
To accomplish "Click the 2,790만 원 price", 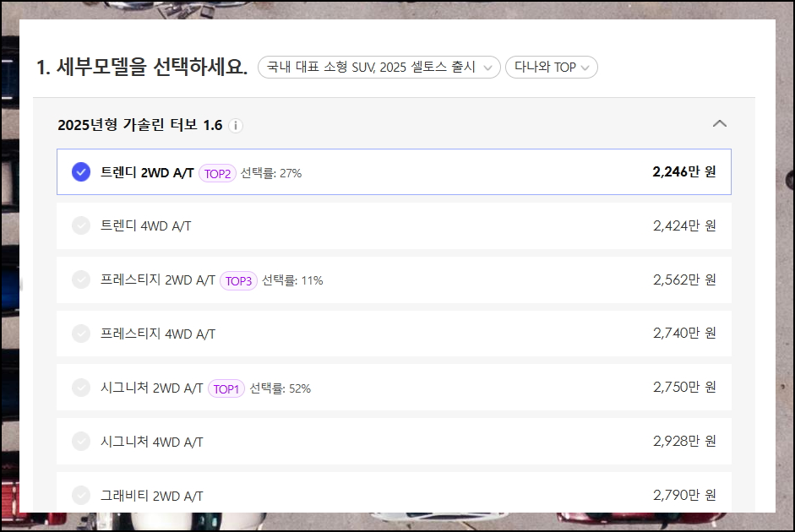I will [684, 495].
